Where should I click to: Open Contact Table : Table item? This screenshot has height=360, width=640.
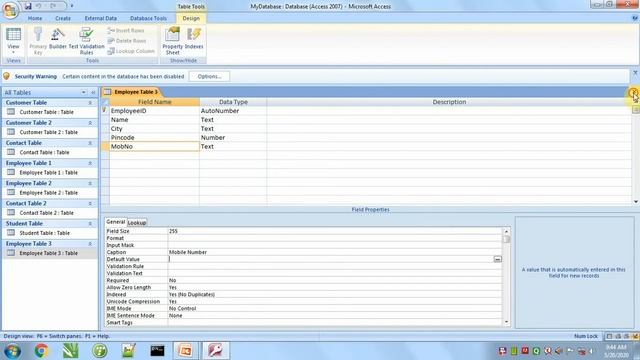pos(50,152)
